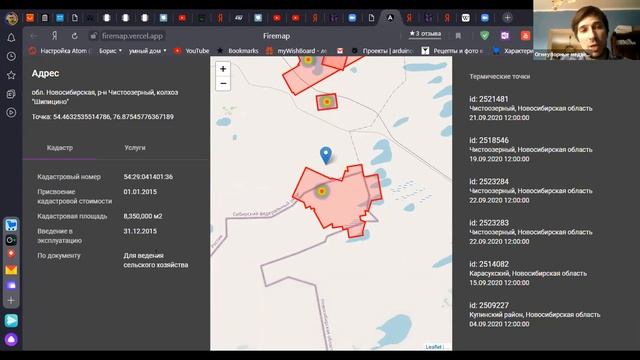Open the Bookmarks star bookmark

click(x=238, y=51)
